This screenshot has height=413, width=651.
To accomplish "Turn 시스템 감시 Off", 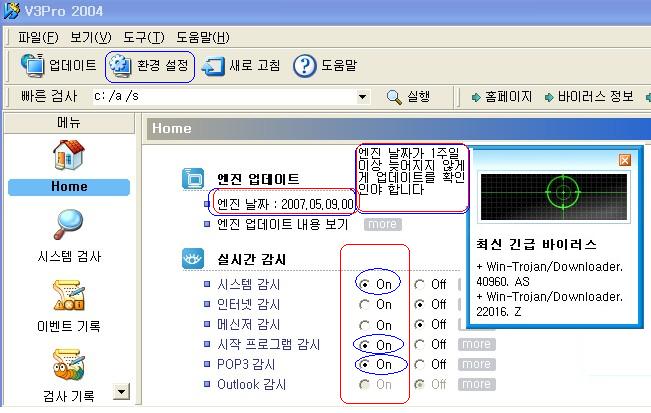I will (x=420, y=284).
